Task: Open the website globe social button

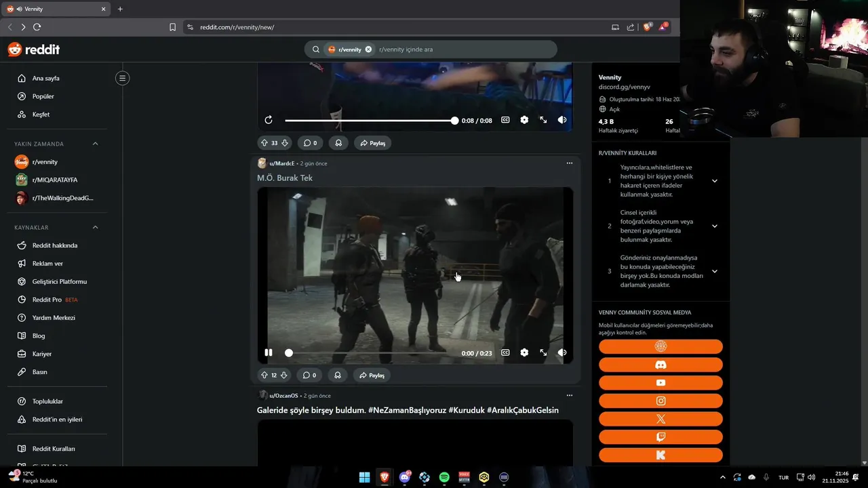Action: (660, 346)
